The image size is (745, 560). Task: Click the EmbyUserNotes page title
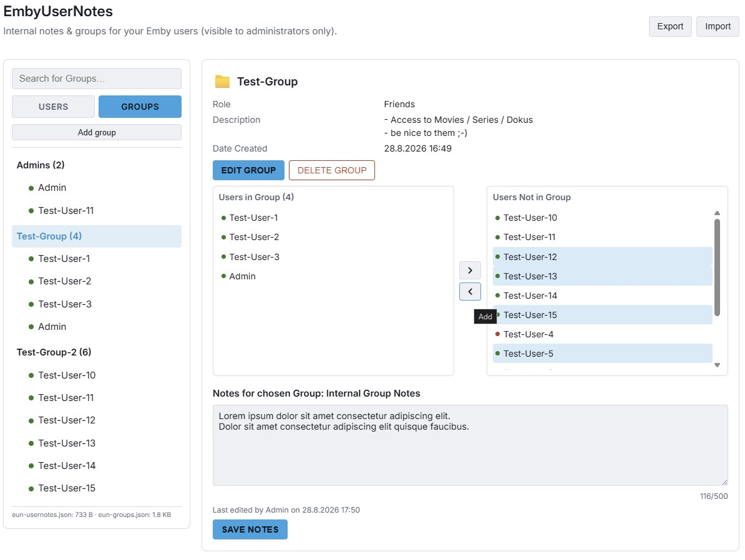click(x=58, y=11)
